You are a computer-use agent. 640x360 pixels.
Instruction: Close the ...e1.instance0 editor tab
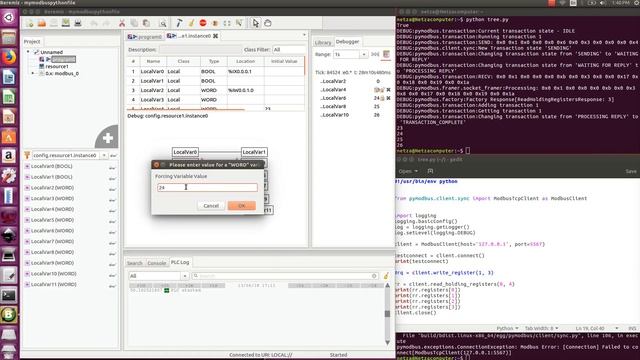point(216,36)
